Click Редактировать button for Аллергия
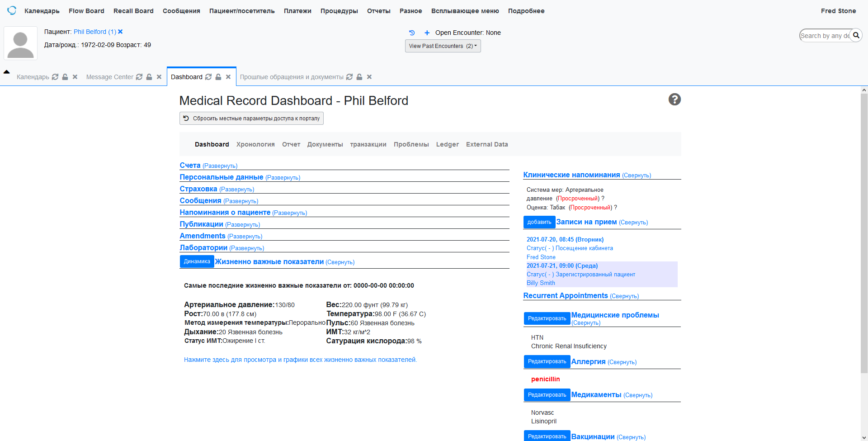Image resolution: width=868 pixels, height=441 pixels. pos(547,361)
